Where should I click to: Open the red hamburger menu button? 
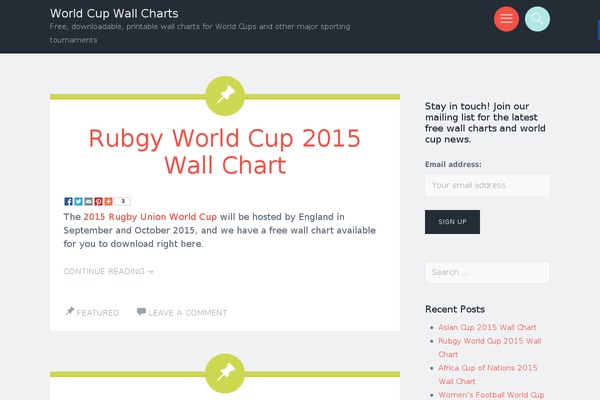pyautogui.click(x=506, y=19)
